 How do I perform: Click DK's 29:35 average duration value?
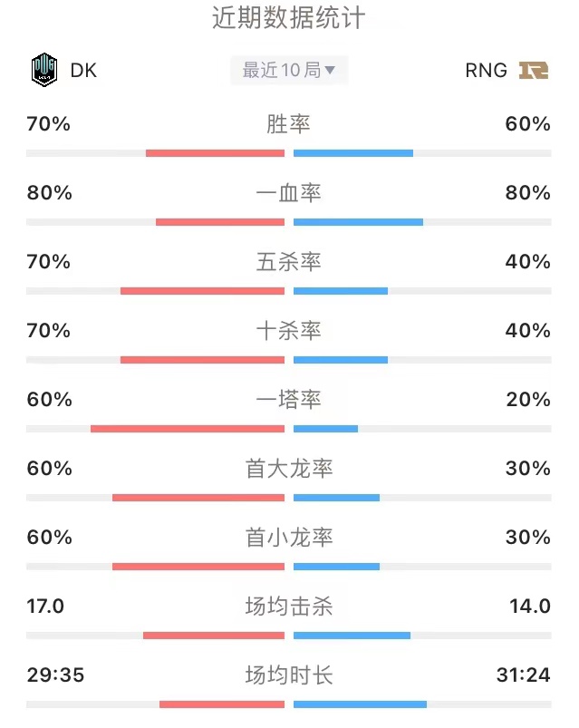55,675
